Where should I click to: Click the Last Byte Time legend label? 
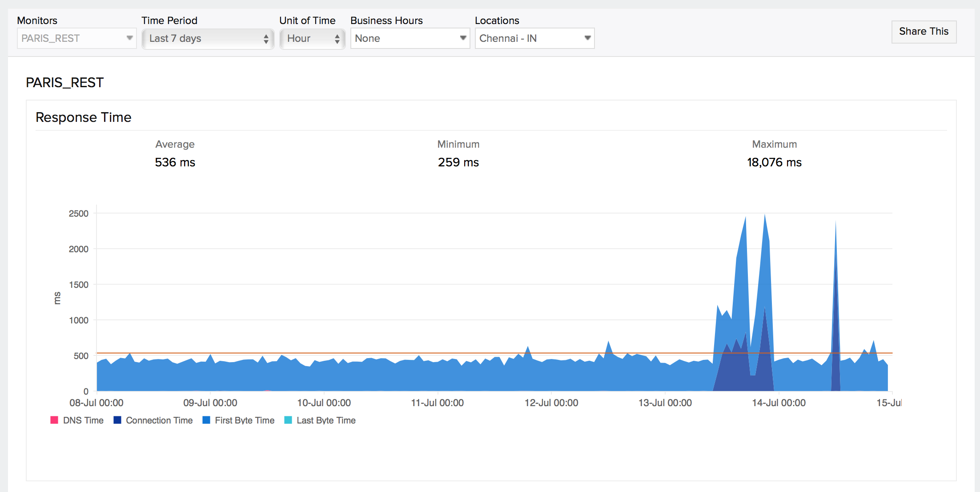click(326, 420)
